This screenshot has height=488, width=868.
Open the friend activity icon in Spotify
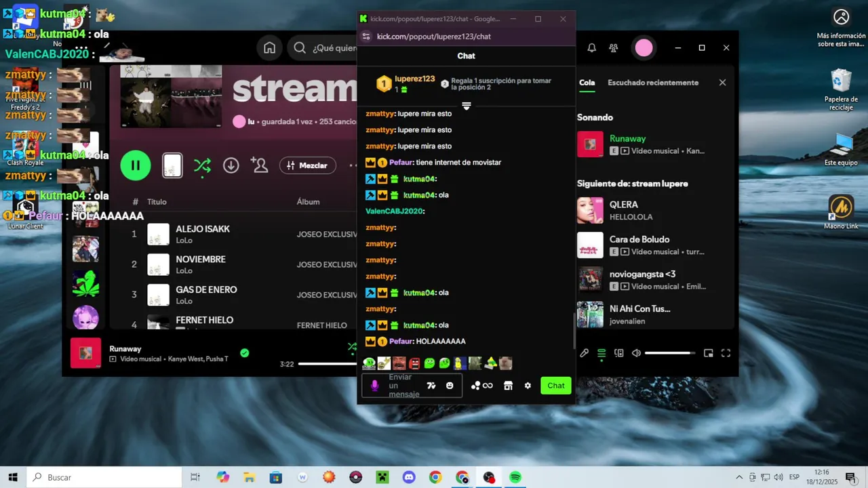613,47
